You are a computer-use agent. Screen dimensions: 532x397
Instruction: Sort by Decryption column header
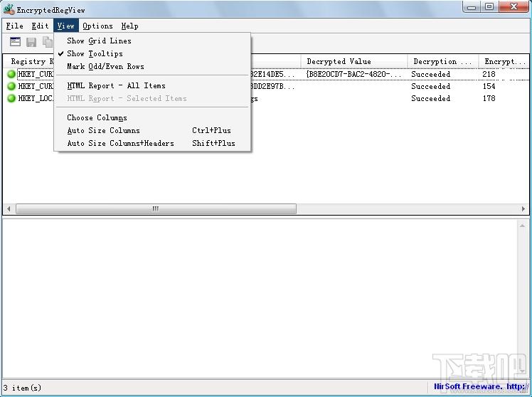point(443,61)
